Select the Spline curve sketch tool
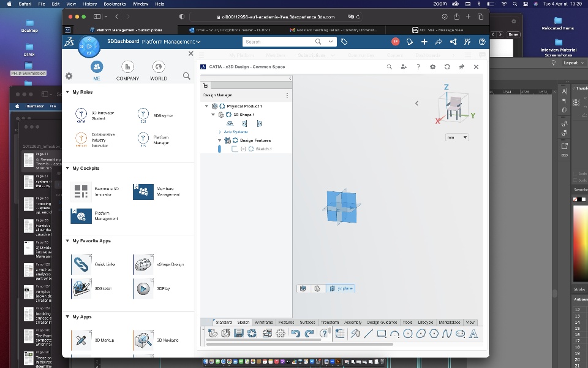 click(x=447, y=334)
